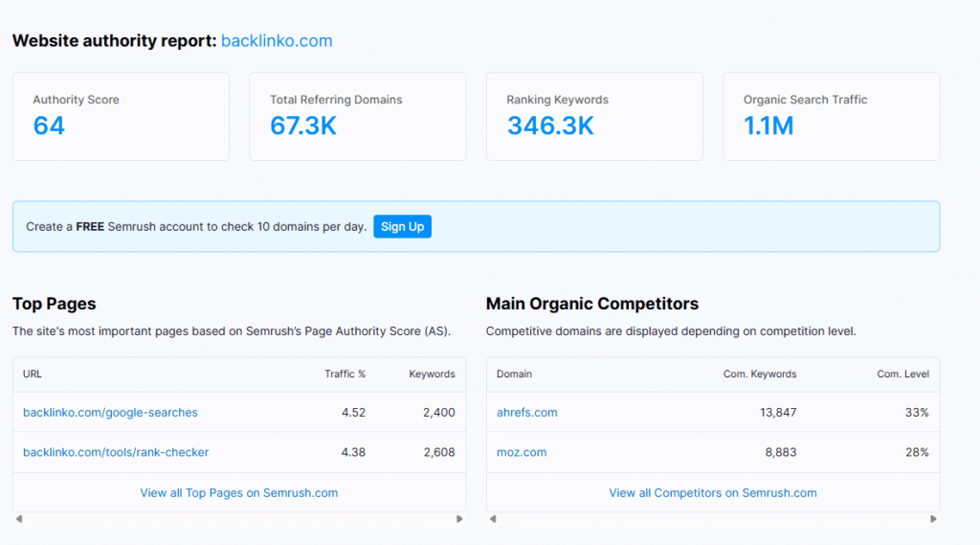Viewport: 980px width, 545px height.
Task: Select the Ranking Keywords card
Action: pyautogui.click(x=594, y=116)
